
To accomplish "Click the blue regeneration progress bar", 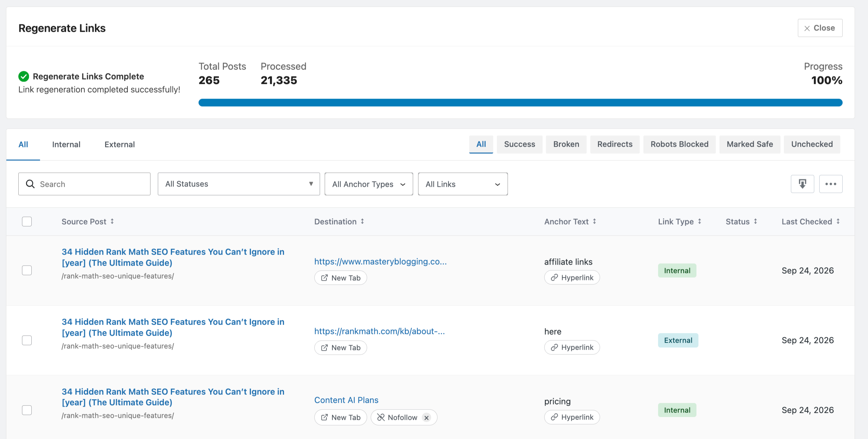I will coord(520,103).
